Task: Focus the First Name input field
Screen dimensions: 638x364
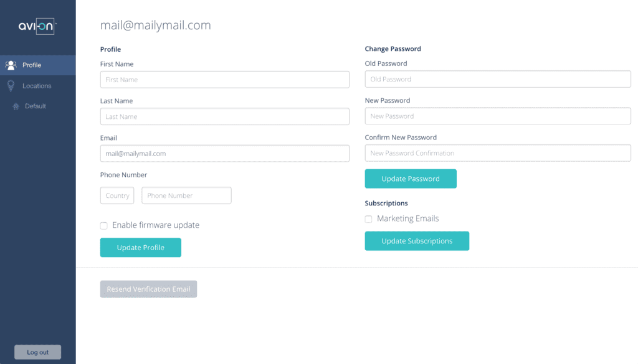Action: point(224,80)
